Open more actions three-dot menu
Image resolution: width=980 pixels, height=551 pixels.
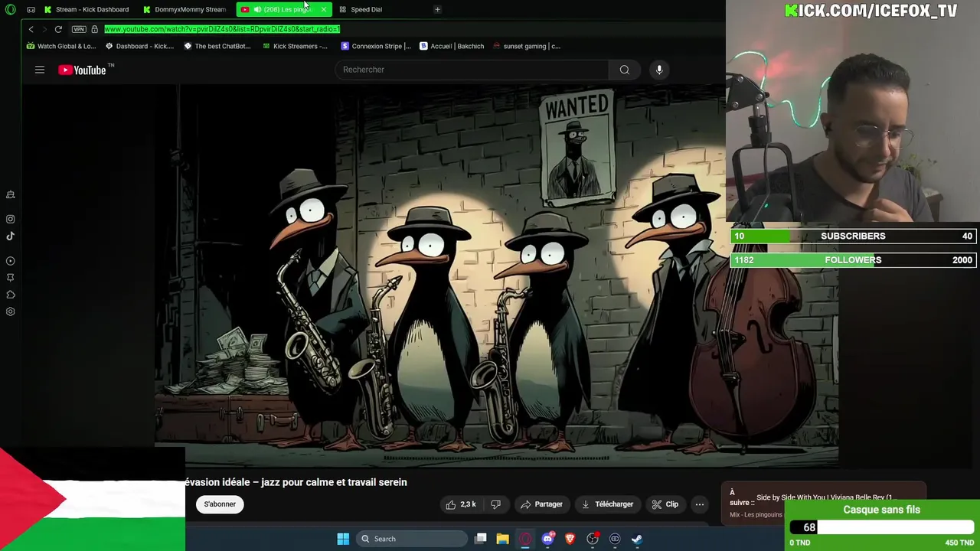click(x=700, y=504)
